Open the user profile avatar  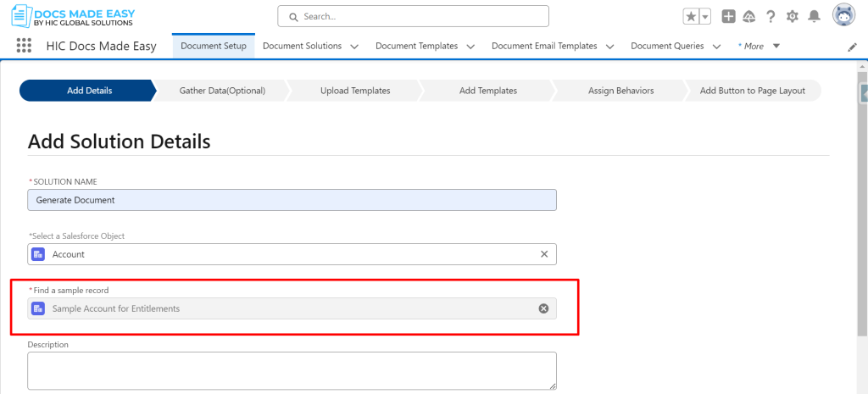coord(843,15)
